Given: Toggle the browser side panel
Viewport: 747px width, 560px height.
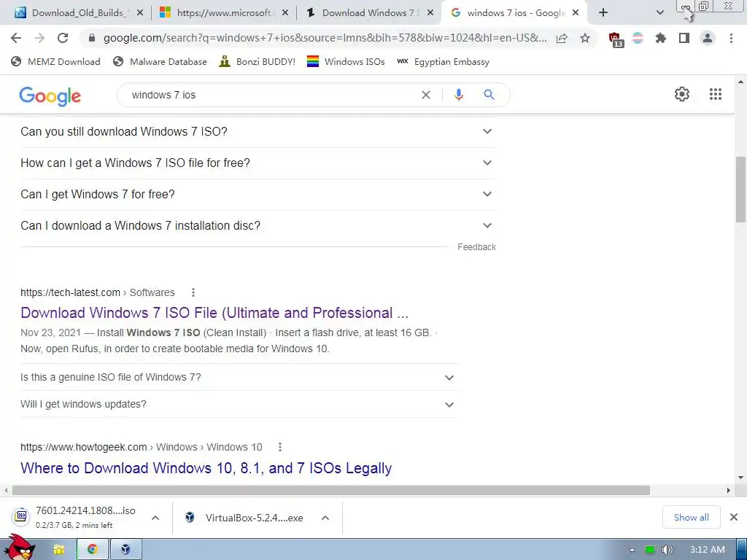Looking at the screenshot, I should (684, 38).
